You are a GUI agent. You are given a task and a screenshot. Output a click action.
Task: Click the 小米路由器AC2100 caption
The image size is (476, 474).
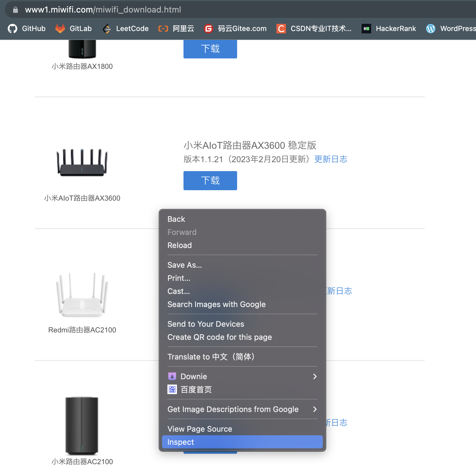[82, 462]
